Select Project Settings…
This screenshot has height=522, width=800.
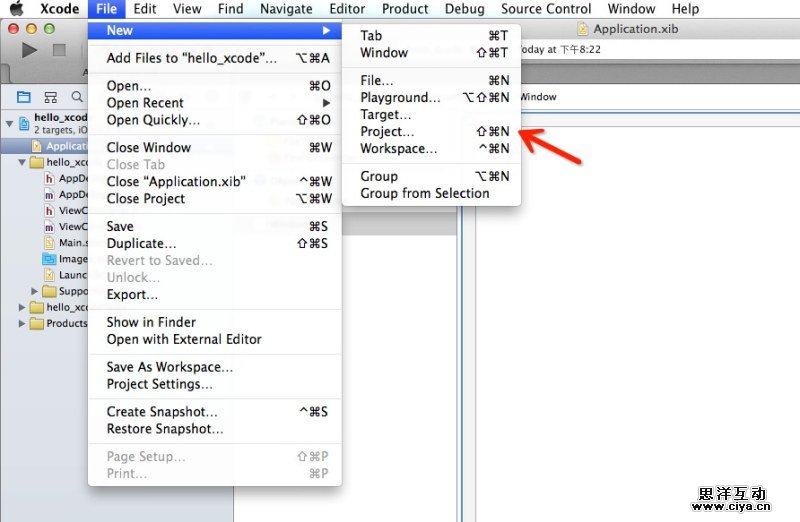pyautogui.click(x=215, y=384)
